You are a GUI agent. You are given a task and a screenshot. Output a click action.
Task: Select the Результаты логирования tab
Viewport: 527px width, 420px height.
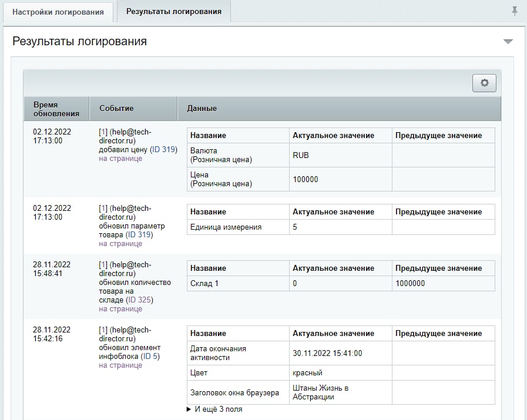174,12
